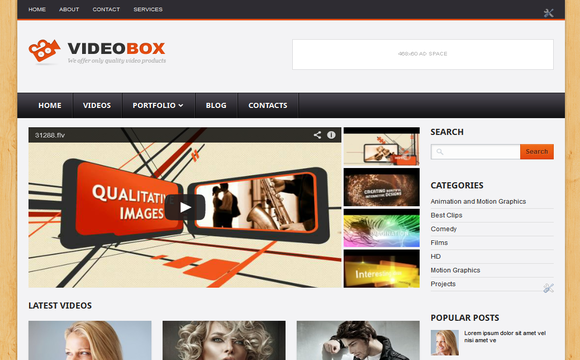This screenshot has height=360, width=580.
Task: Open the Best Clips category
Action: click(x=446, y=215)
